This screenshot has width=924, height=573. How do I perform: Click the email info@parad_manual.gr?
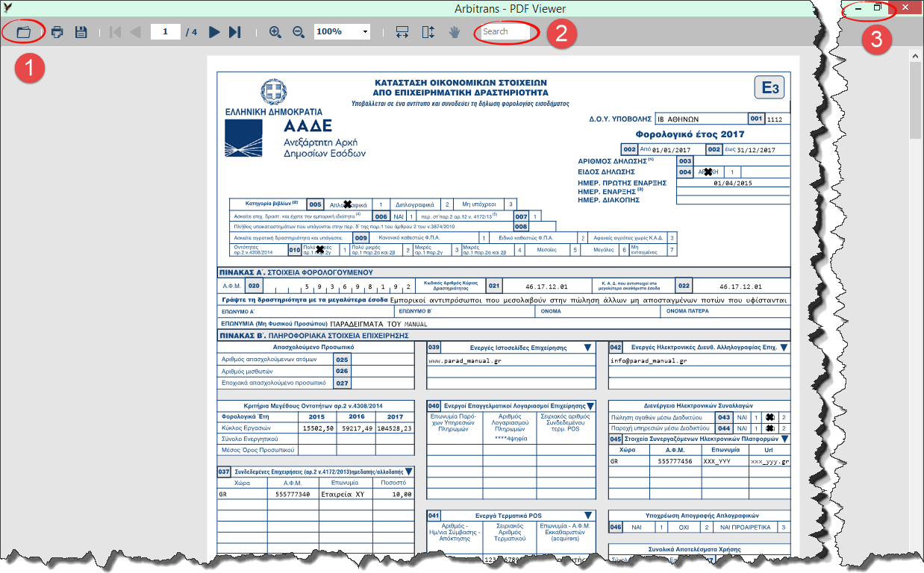coord(647,361)
